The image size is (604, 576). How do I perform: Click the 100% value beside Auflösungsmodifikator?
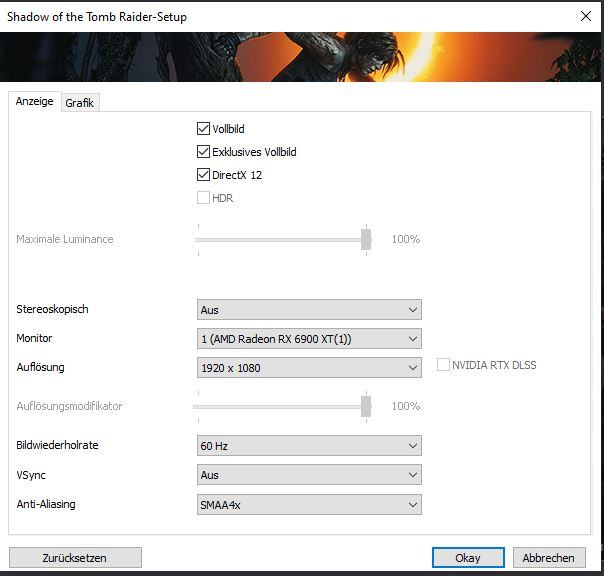pos(406,406)
